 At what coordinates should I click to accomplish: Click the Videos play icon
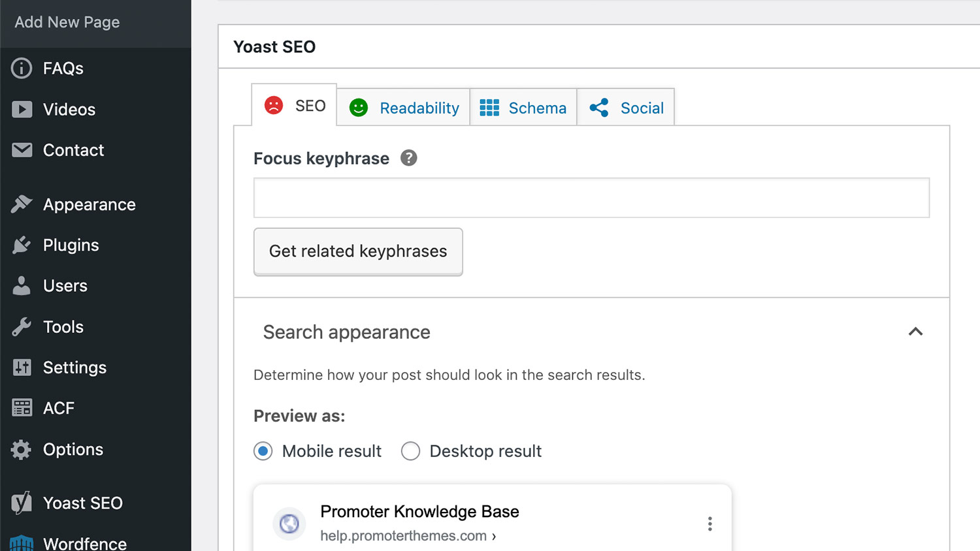(x=22, y=109)
